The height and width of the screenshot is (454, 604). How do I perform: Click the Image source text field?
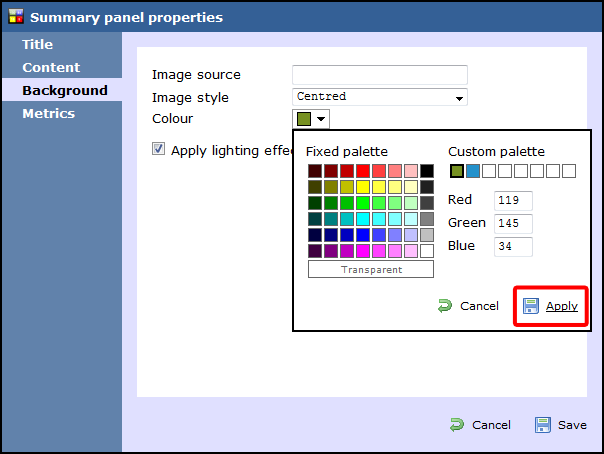coord(380,75)
